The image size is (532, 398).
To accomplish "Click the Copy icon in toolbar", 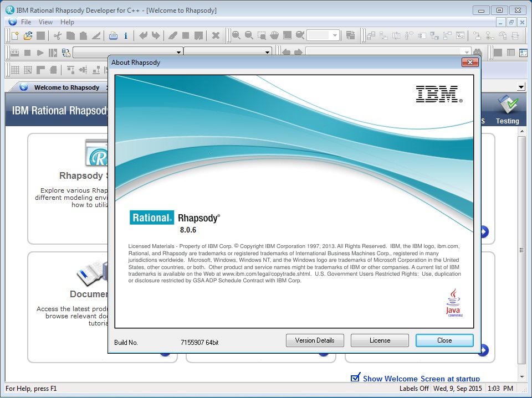I will pos(70,35).
